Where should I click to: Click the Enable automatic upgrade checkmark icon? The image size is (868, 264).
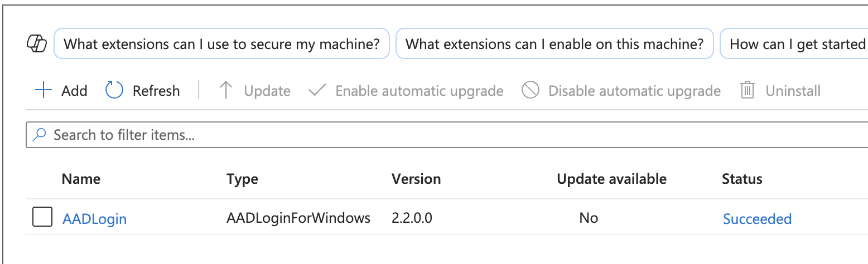(317, 90)
